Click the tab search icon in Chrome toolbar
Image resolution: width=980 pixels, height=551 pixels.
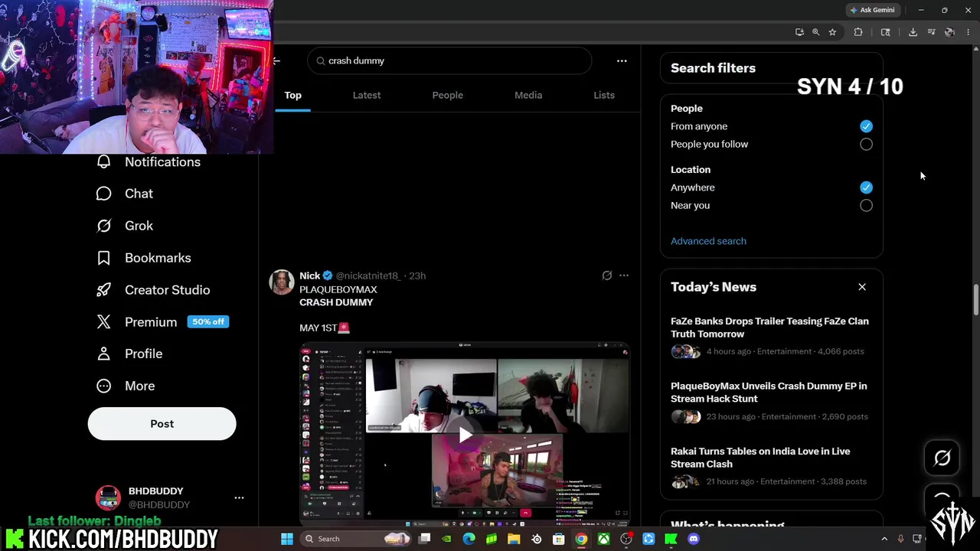[886, 32]
